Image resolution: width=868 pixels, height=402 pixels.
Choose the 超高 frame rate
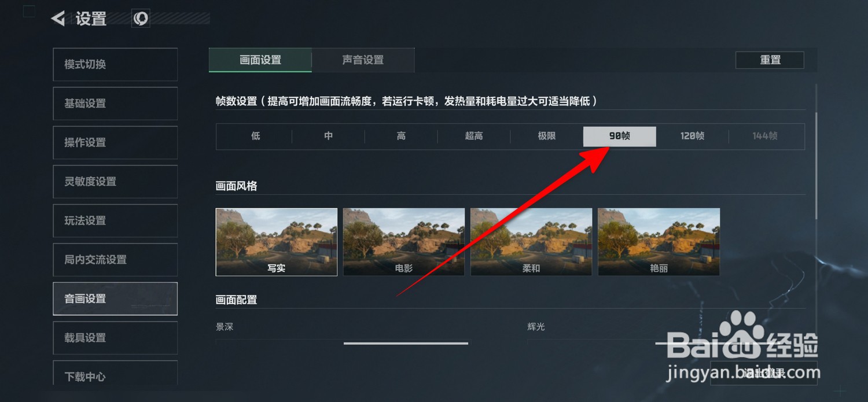coord(474,137)
